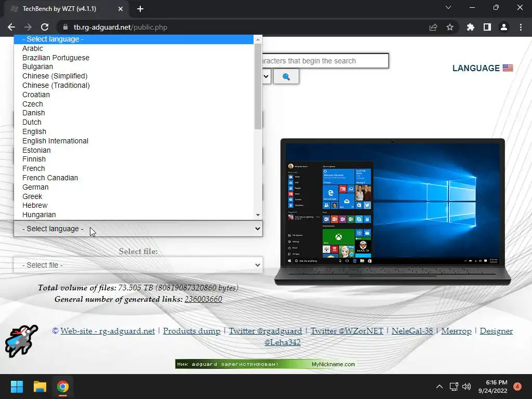Open the Chrome profile avatar icon

504,27
